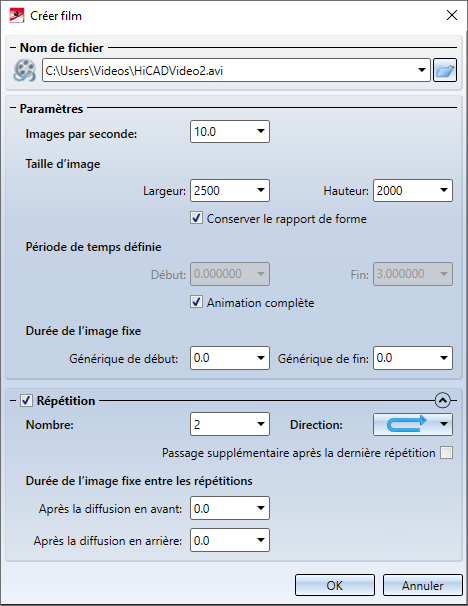The image size is (468, 606).
Task: Close the Créer film dialog
Action: point(451,15)
